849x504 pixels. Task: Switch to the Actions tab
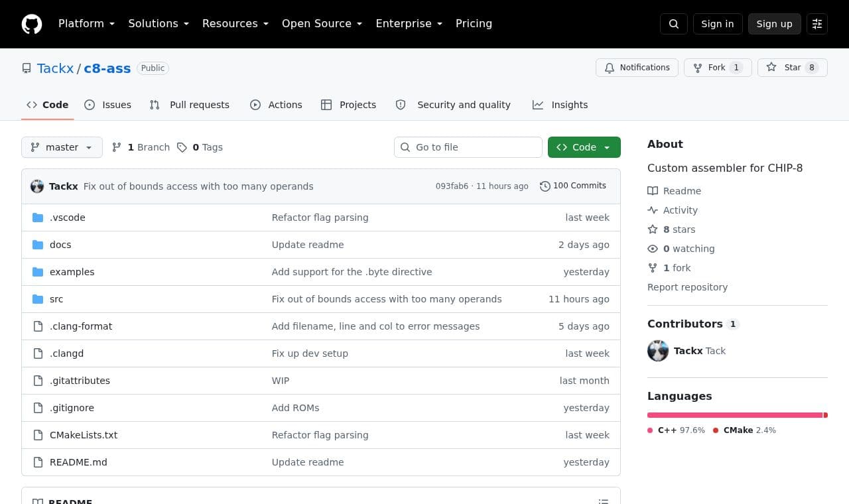276,105
